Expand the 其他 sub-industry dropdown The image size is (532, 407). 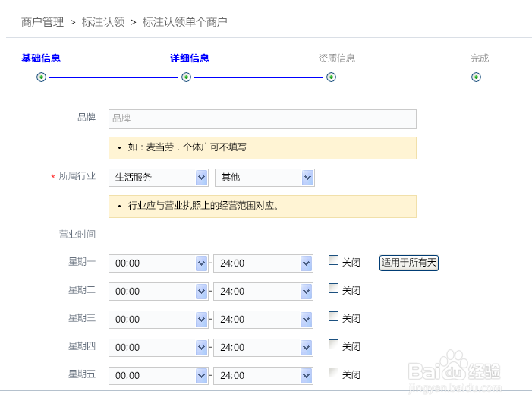tap(264, 178)
